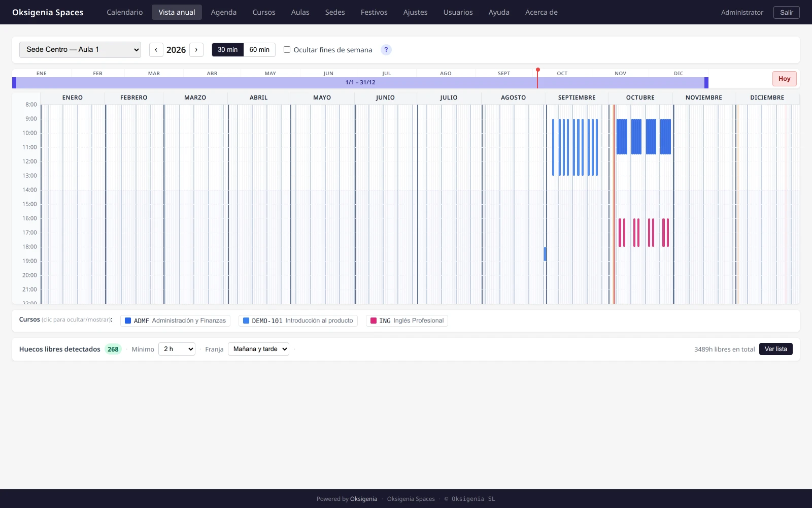The width and height of the screenshot is (812, 508).
Task: Select 30 min granularity
Action: click(227, 50)
